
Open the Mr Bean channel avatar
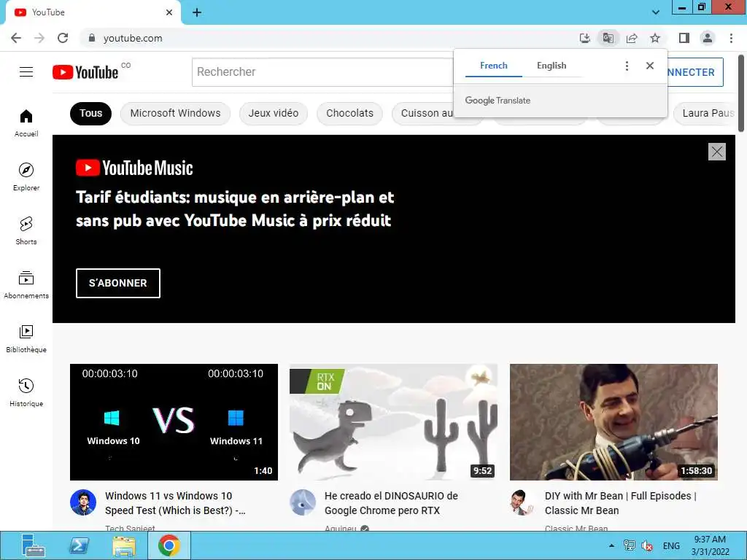(522, 502)
